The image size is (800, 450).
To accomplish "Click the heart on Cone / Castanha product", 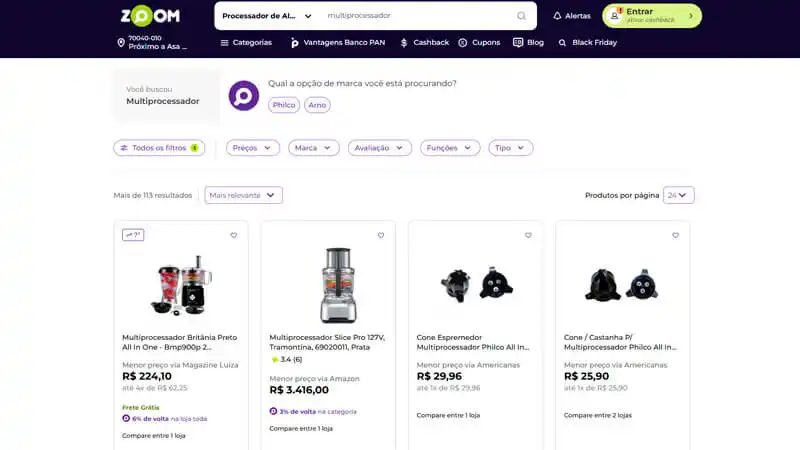I will pos(675,236).
